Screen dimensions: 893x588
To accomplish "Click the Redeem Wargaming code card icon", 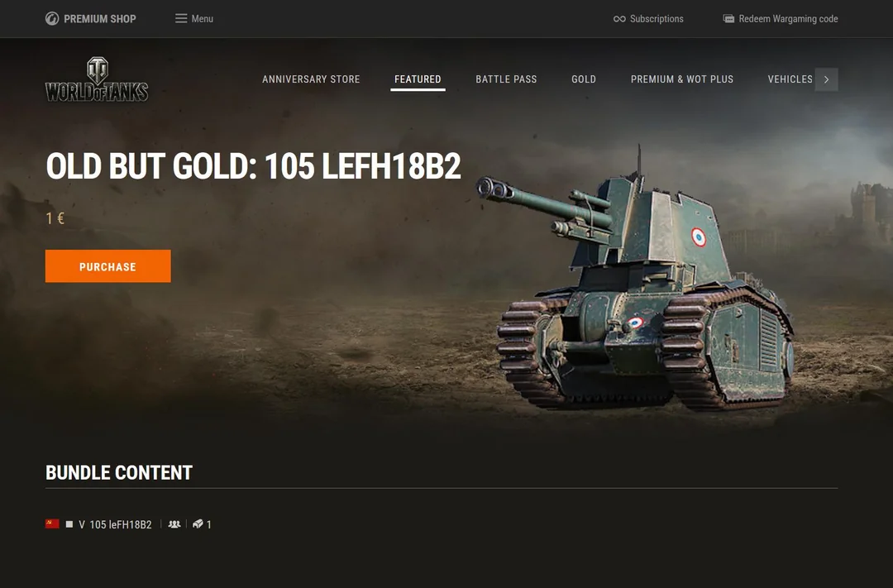I will coord(728,19).
